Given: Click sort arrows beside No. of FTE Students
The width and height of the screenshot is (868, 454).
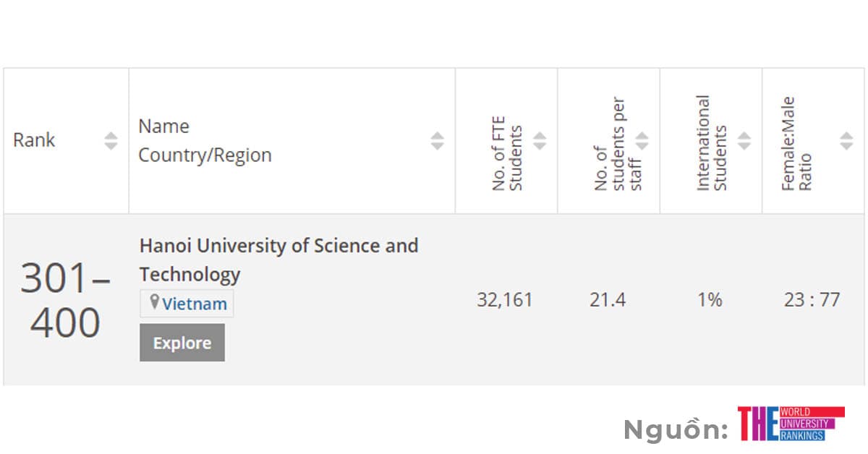Looking at the screenshot, I should coord(540,141).
